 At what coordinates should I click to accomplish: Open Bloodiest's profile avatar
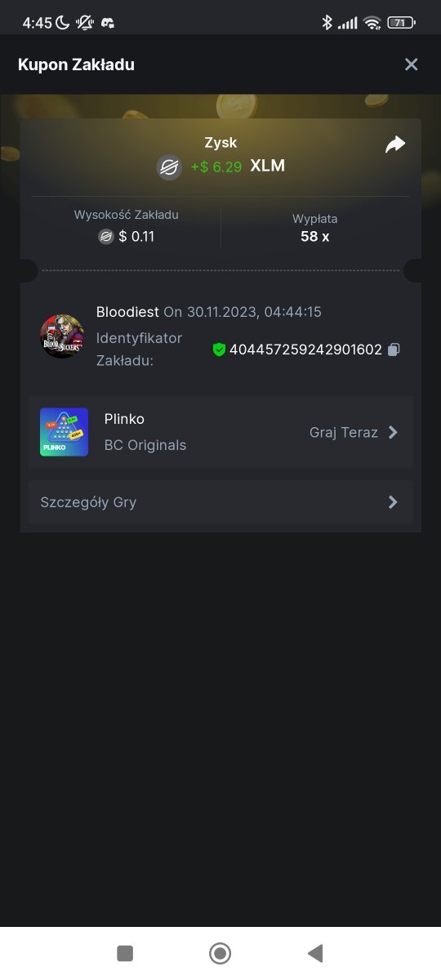click(x=62, y=336)
